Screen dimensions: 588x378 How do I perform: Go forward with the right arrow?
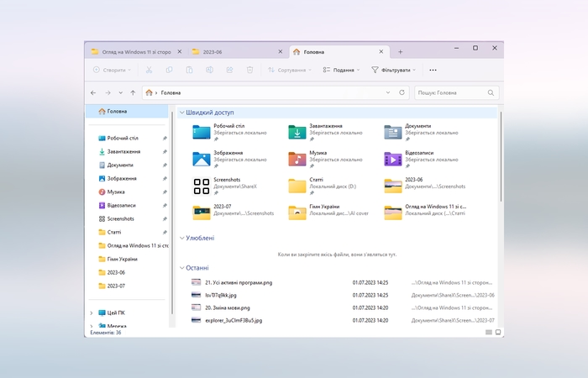click(x=108, y=92)
